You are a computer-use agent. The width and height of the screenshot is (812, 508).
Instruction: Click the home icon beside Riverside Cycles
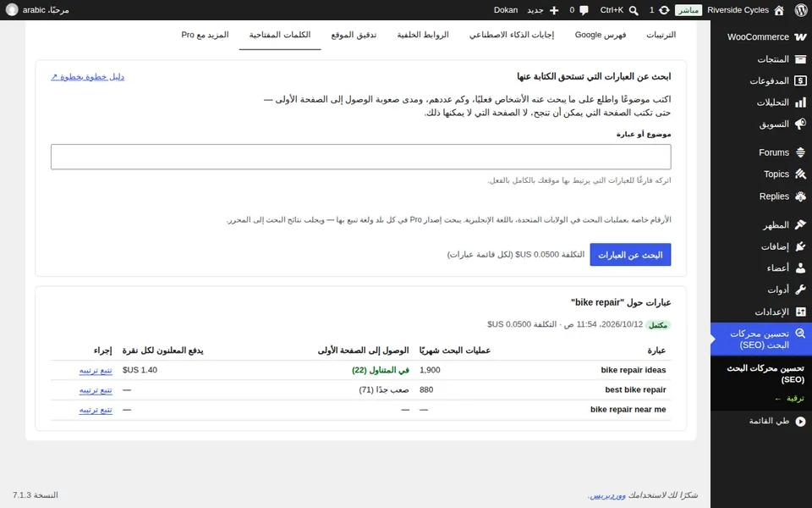tap(779, 10)
